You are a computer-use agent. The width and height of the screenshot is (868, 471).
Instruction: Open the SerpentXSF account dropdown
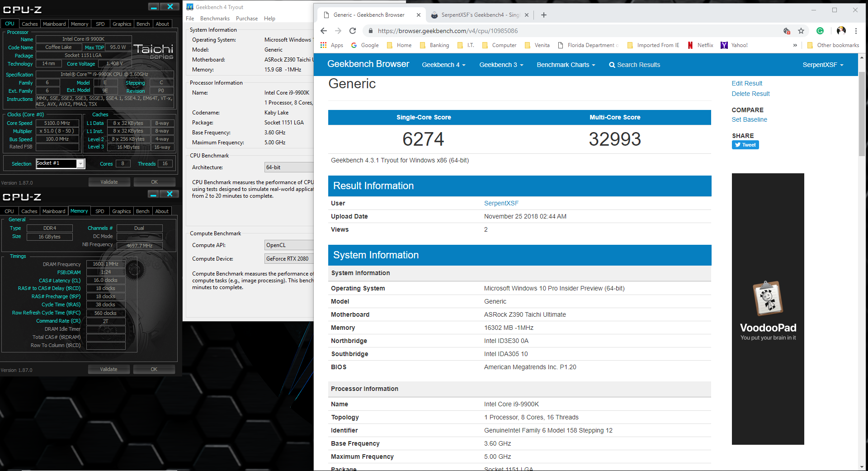pos(823,65)
